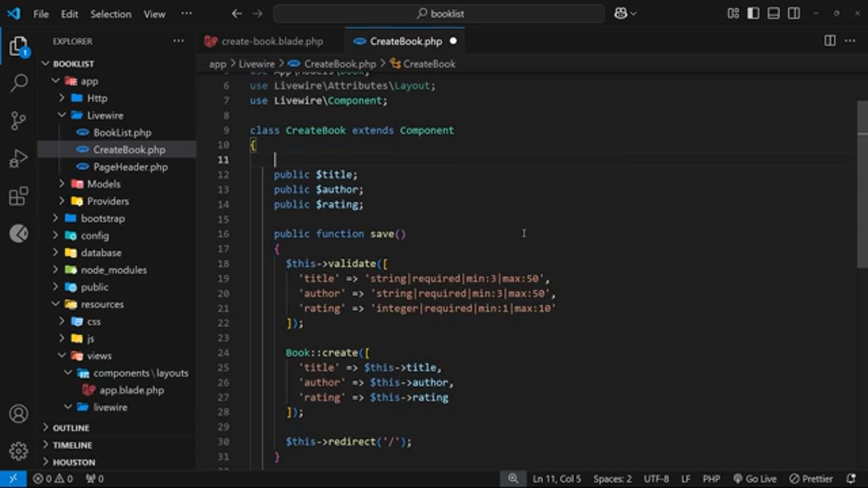Go forward with the navigation arrow
This screenshot has height=488, width=868.
pyautogui.click(x=258, y=14)
